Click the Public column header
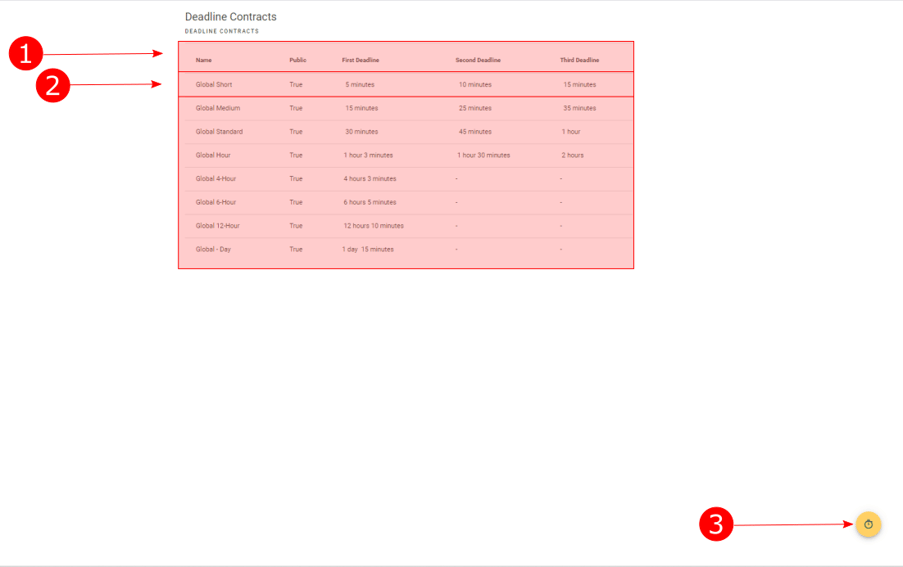This screenshot has height=567, width=903. point(298,60)
